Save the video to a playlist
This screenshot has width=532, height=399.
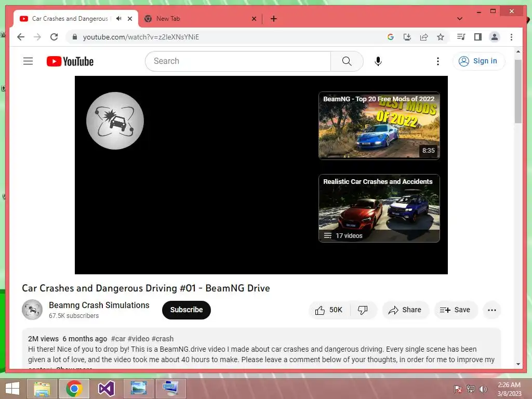click(455, 310)
